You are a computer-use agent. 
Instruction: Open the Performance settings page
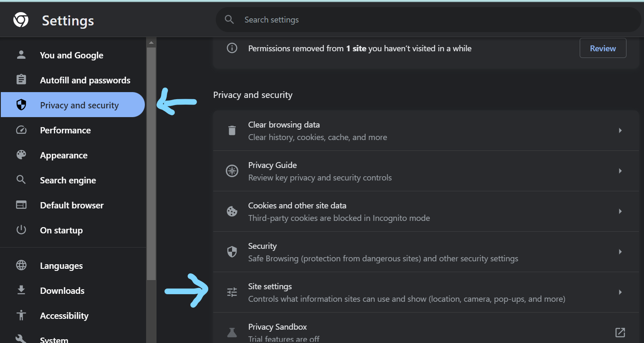(73, 130)
